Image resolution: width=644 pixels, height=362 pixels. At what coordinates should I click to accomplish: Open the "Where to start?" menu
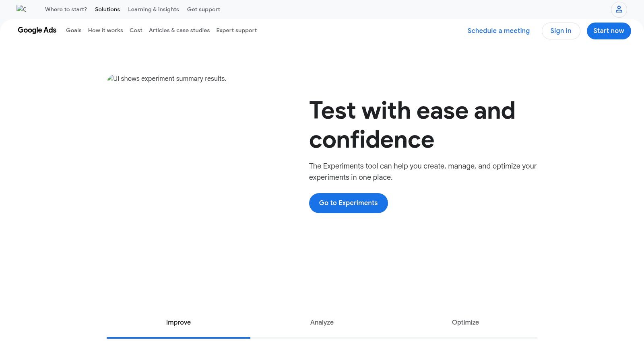pyautogui.click(x=66, y=9)
